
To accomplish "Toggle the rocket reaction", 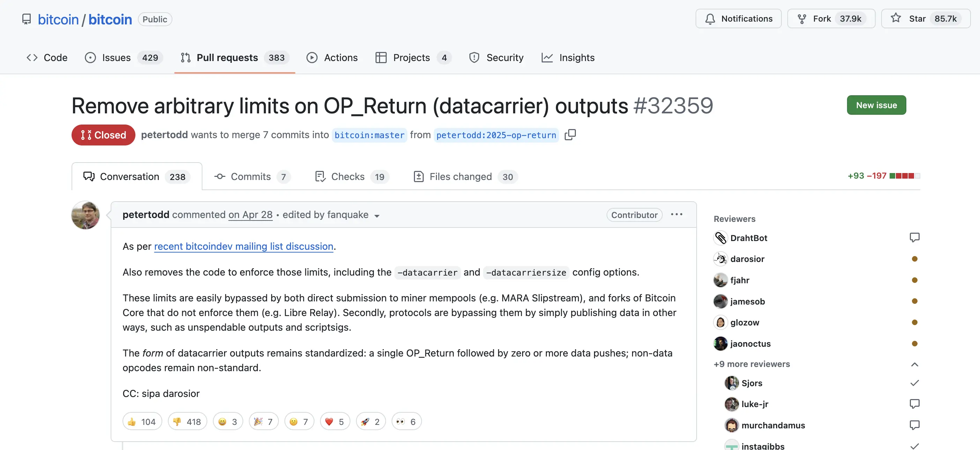I will (x=370, y=421).
